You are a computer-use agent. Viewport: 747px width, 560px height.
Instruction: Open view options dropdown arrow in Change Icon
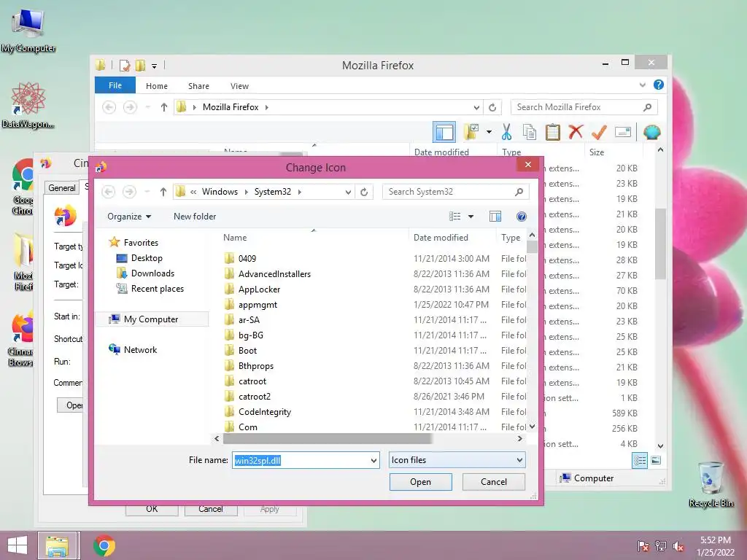point(471,217)
